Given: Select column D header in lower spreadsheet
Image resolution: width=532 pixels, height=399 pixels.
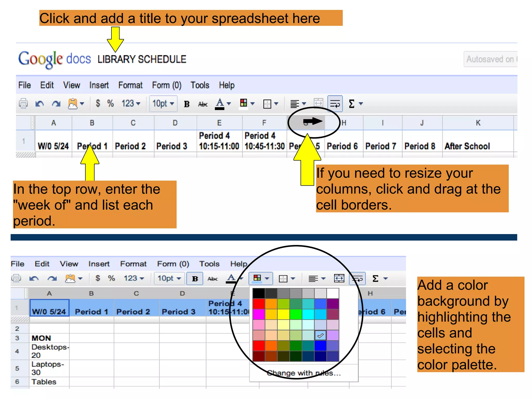Looking at the screenshot, I should pyautogui.click(x=182, y=294).
